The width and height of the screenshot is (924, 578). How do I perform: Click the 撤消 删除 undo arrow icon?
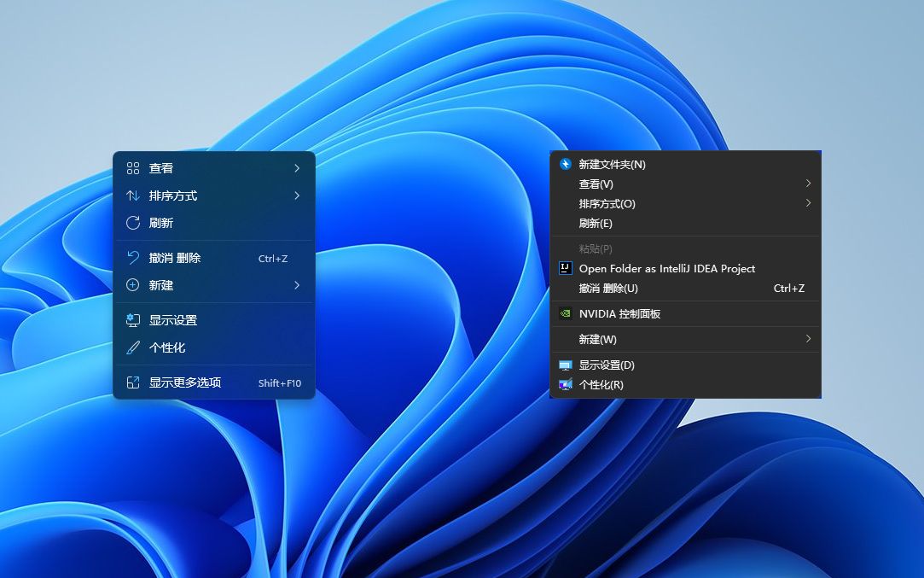pyautogui.click(x=133, y=258)
